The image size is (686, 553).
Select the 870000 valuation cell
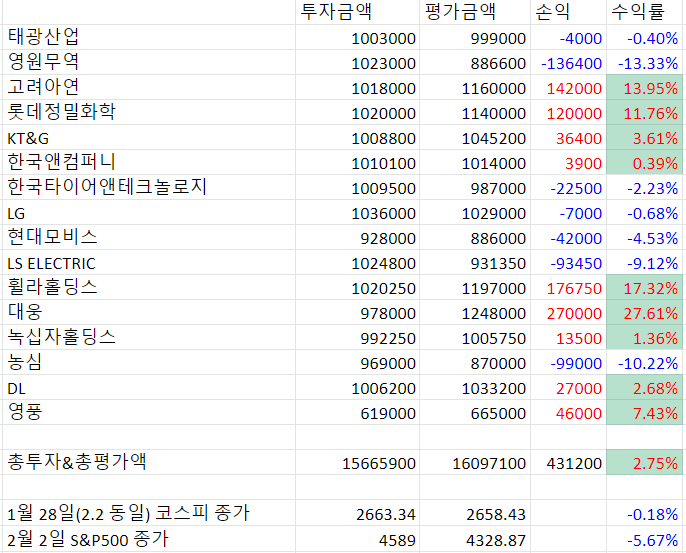pyautogui.click(x=475, y=362)
